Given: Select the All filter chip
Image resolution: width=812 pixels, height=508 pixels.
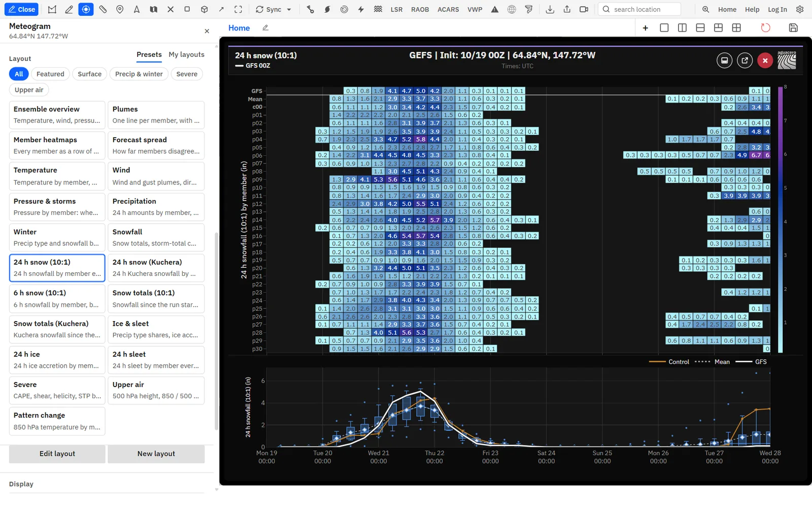Looking at the screenshot, I should [19, 74].
